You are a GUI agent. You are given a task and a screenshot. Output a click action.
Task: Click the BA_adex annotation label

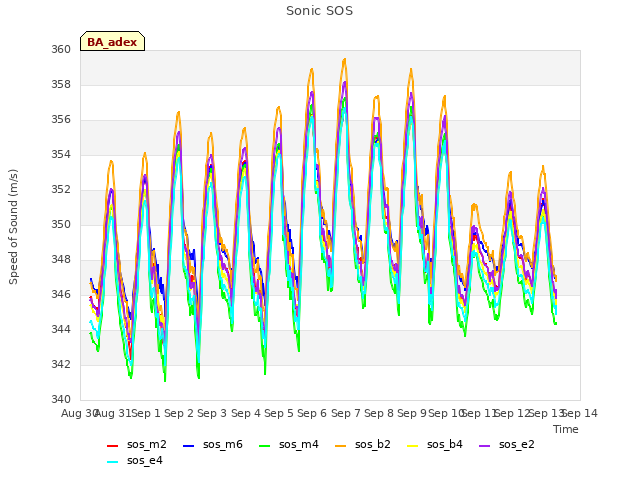112,42
